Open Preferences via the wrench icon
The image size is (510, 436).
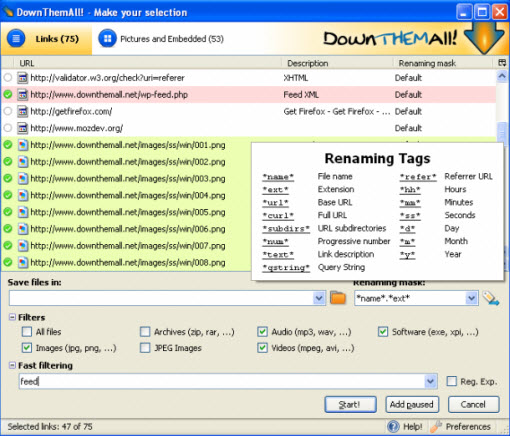pos(436,426)
